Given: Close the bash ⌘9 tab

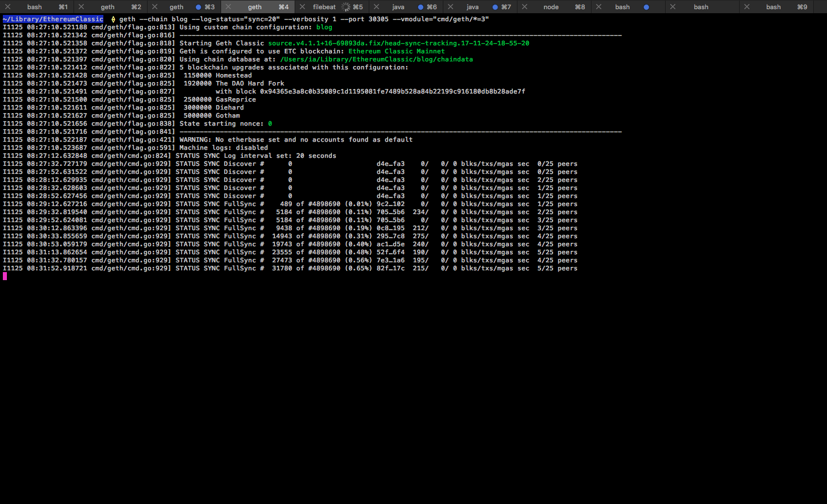Looking at the screenshot, I should point(747,7).
